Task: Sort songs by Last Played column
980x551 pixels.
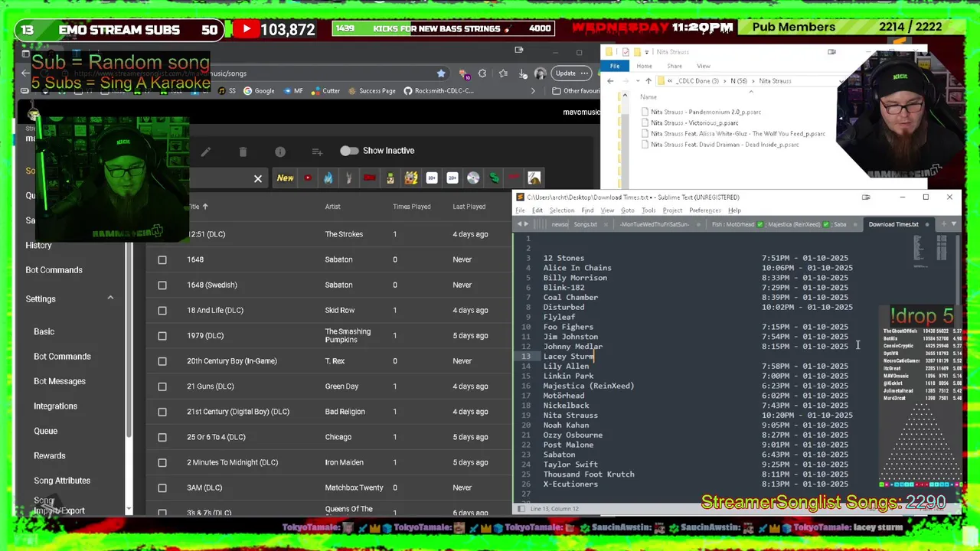Action: (469, 207)
